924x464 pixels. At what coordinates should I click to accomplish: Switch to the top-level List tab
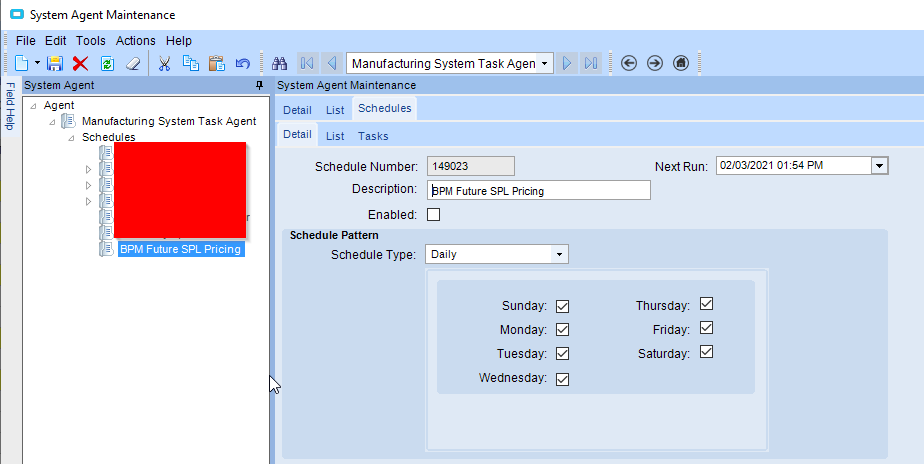coord(335,110)
